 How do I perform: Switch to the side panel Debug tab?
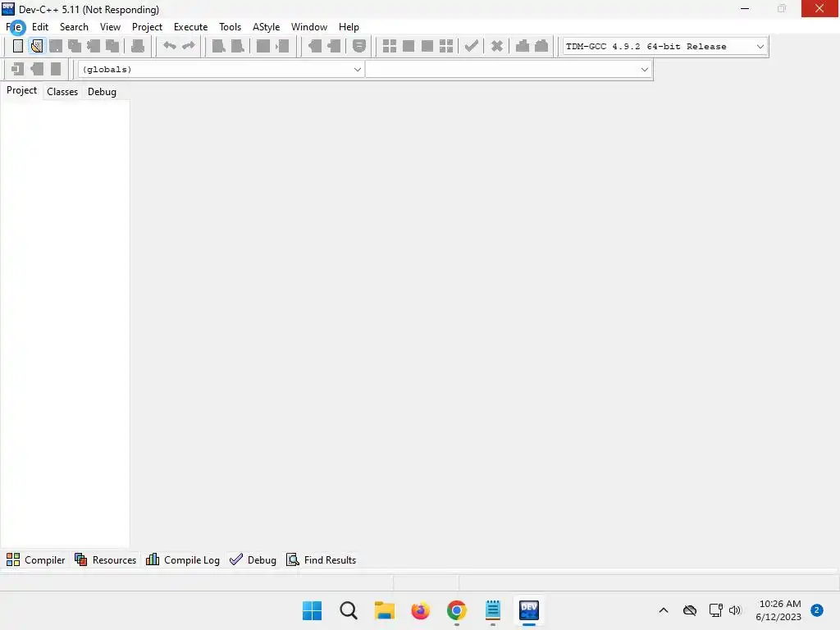click(102, 92)
